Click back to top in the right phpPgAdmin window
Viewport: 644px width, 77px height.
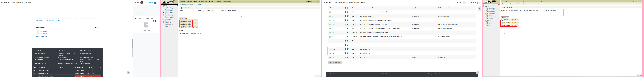point(640,75)
